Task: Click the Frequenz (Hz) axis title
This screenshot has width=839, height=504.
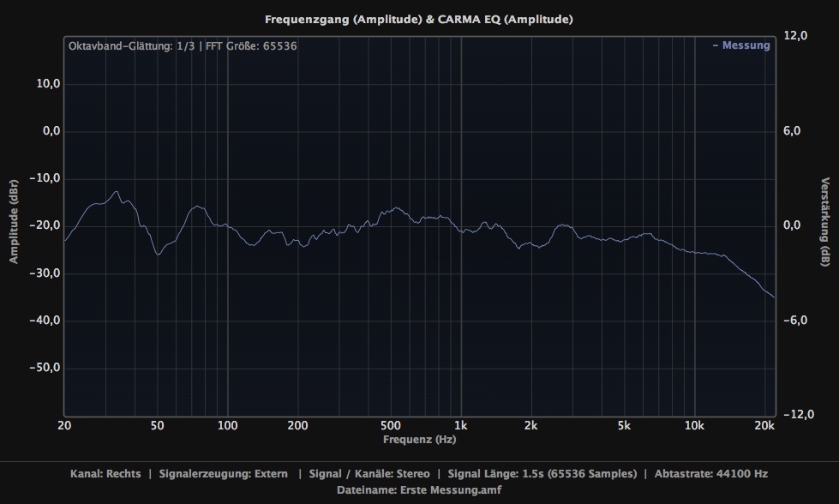Action: (x=419, y=439)
